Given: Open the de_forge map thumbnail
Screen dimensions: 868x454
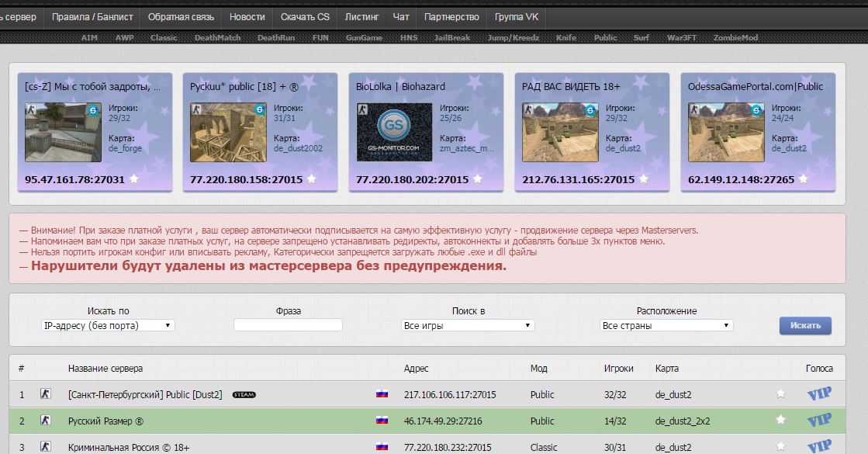Looking at the screenshot, I should click(63, 133).
